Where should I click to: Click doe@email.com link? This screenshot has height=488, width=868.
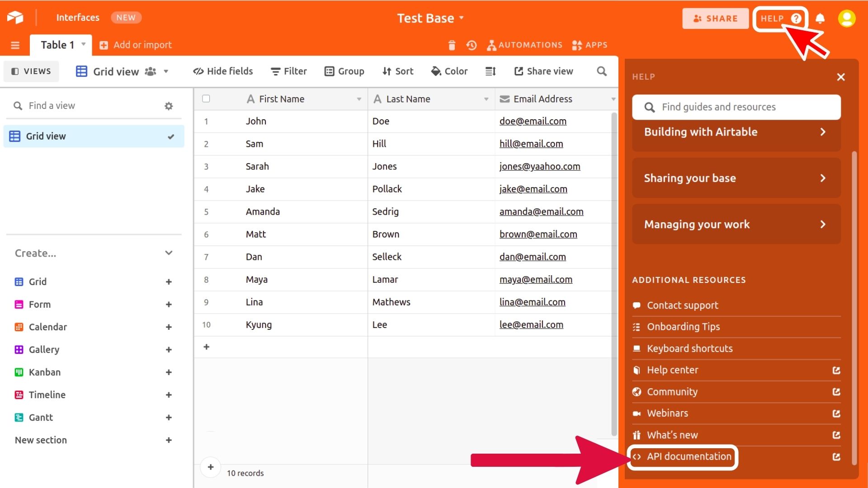click(x=533, y=122)
